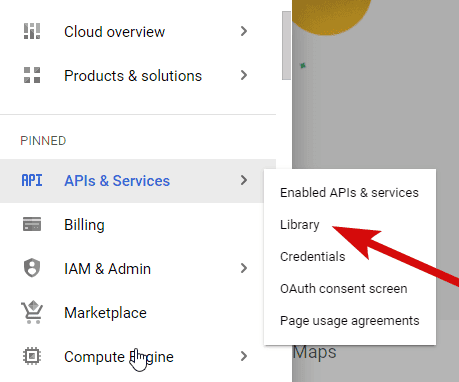The height and width of the screenshot is (382, 459).
Task: Click the navigation menu scrollbar thumb
Action: (x=286, y=45)
